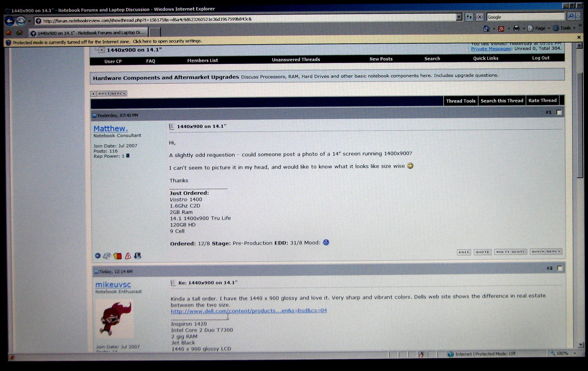Click the Refresh icon beside address bar
The image size is (588, 371).
pos(469,17)
